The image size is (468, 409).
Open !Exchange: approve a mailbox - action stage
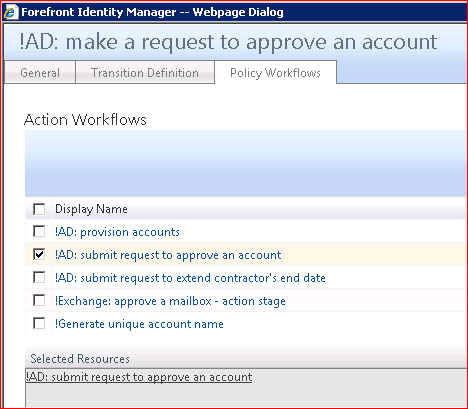(170, 301)
